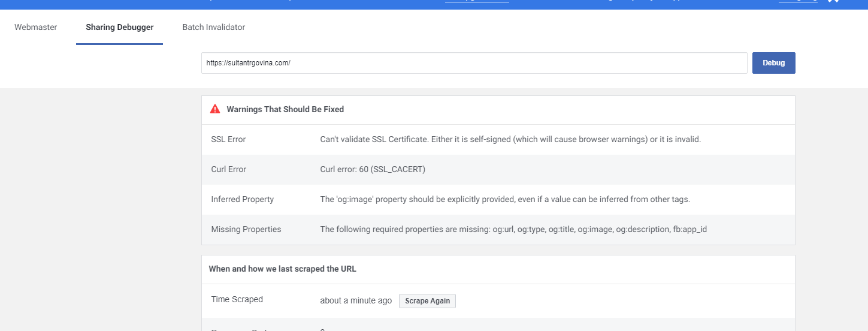Switch to the Batch Invalidator tab
Viewport: 868px width, 331px height.
tap(214, 27)
